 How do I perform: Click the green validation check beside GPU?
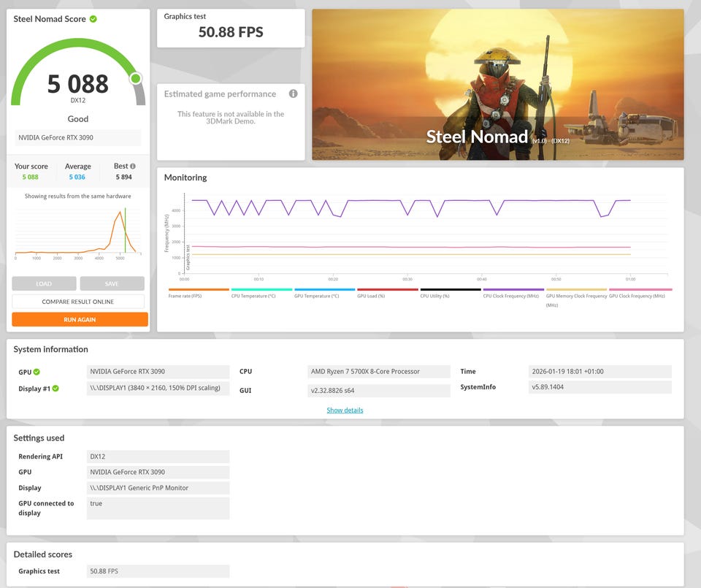37,372
